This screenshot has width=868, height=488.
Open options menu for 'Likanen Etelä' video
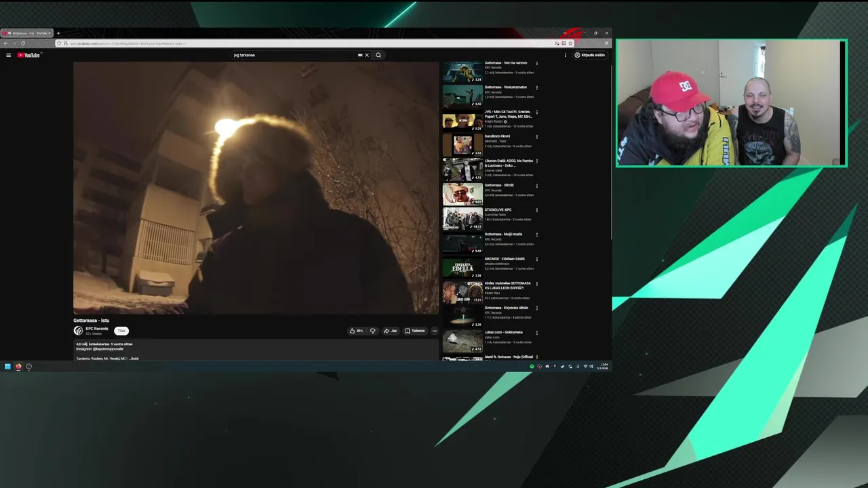click(537, 161)
